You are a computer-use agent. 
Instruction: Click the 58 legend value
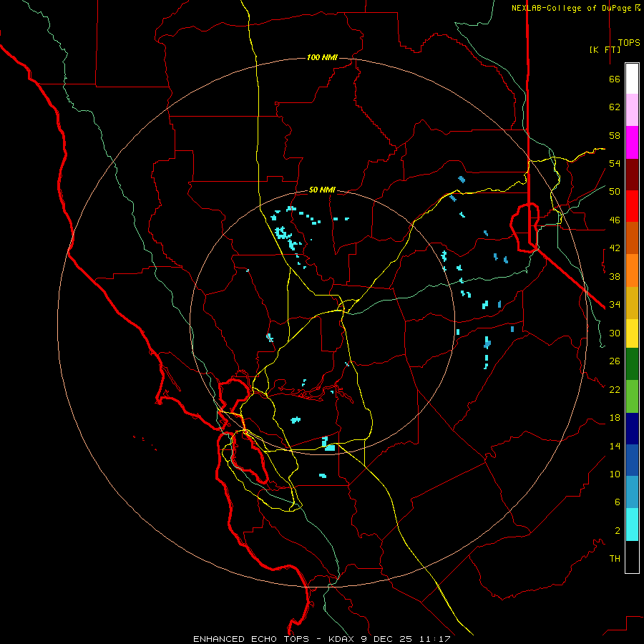tap(615, 135)
